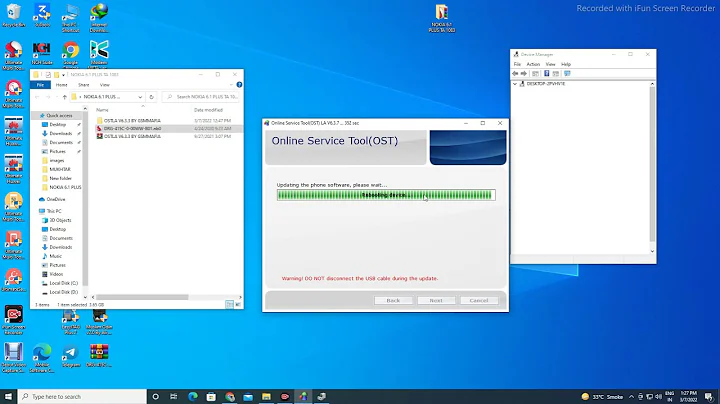
Task: Open the View tab in File Explorer
Action: pyautogui.click(x=105, y=85)
